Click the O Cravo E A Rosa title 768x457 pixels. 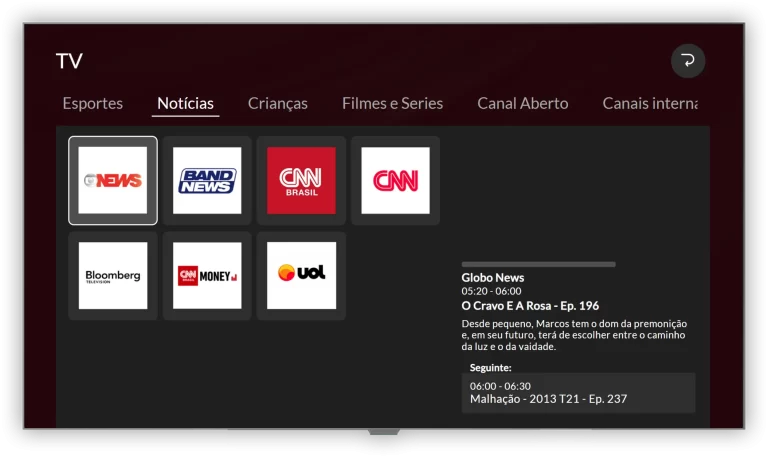530,306
